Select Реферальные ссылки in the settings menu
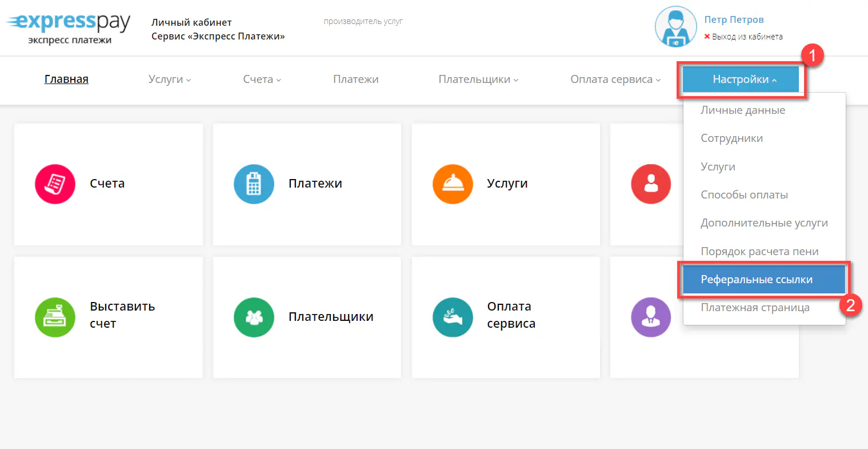 pyautogui.click(x=757, y=280)
